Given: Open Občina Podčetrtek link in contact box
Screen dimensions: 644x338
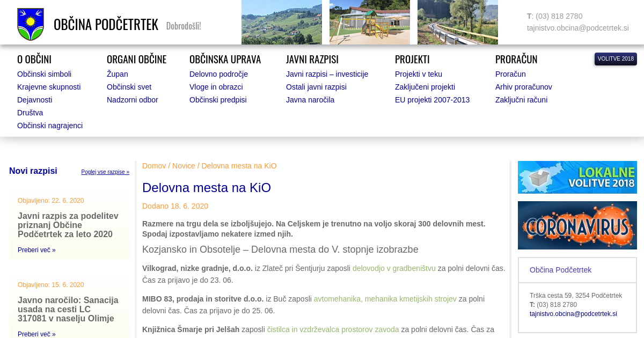Looking at the screenshot, I should tap(560, 270).
